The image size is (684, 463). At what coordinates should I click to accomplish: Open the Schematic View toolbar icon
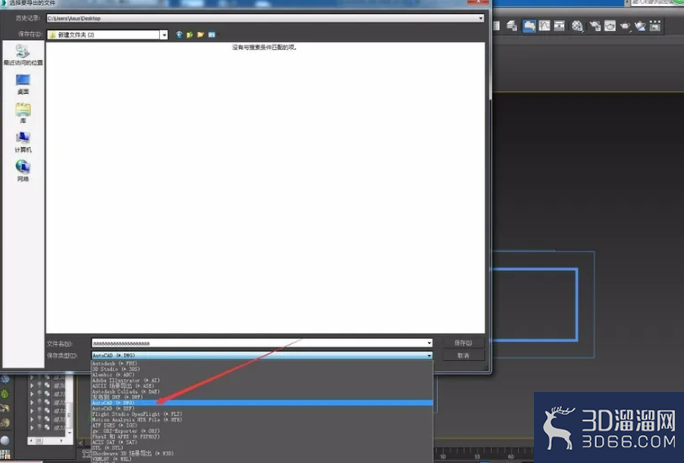[x=559, y=26]
